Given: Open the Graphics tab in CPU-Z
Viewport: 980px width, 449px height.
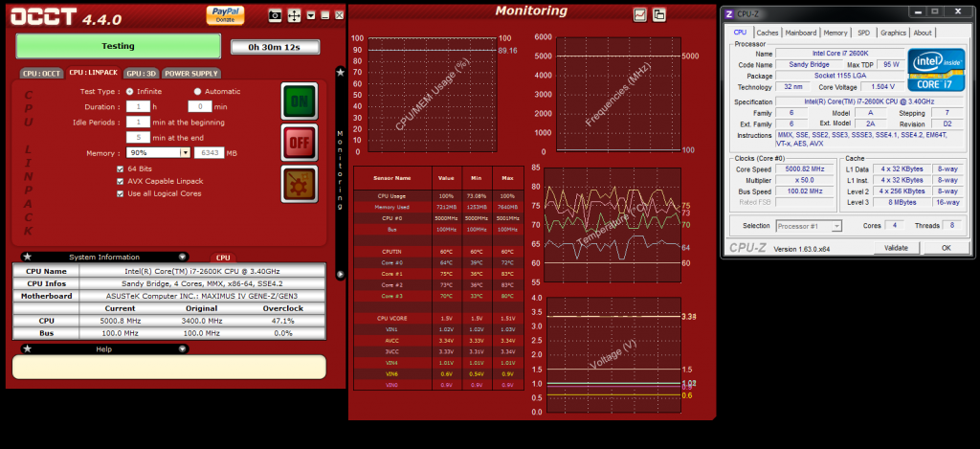Looking at the screenshot, I should pos(893,34).
